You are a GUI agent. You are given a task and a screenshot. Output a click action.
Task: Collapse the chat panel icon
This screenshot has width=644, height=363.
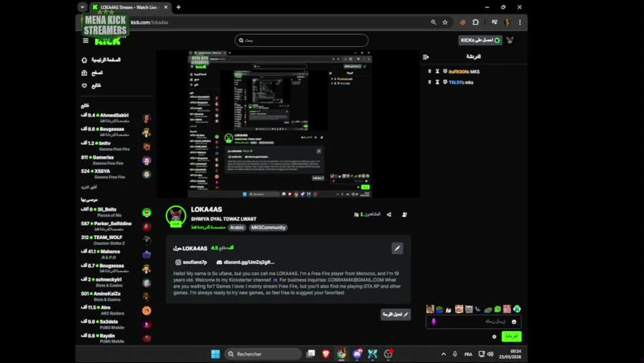point(426,57)
